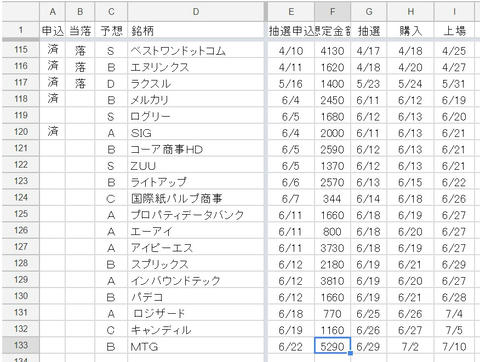Click row 133 header
The width and height of the screenshot is (480, 362).
point(21,345)
